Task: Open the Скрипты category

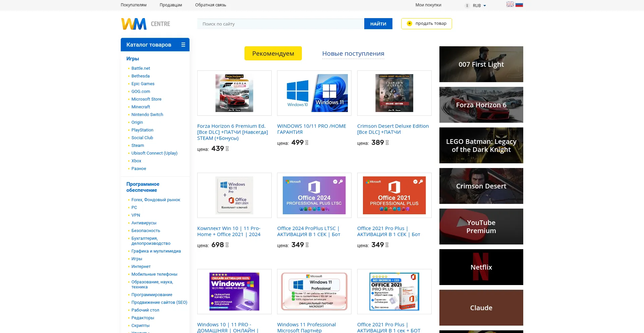Action: pyautogui.click(x=141, y=326)
